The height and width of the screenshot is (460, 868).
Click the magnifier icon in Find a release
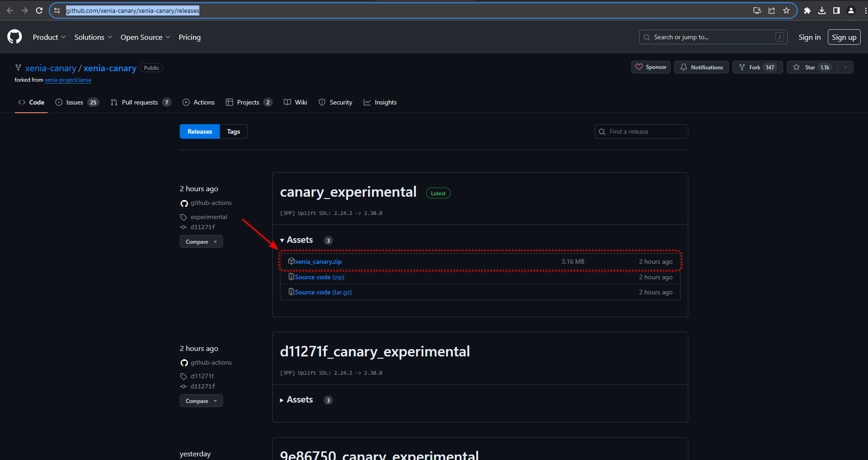602,131
